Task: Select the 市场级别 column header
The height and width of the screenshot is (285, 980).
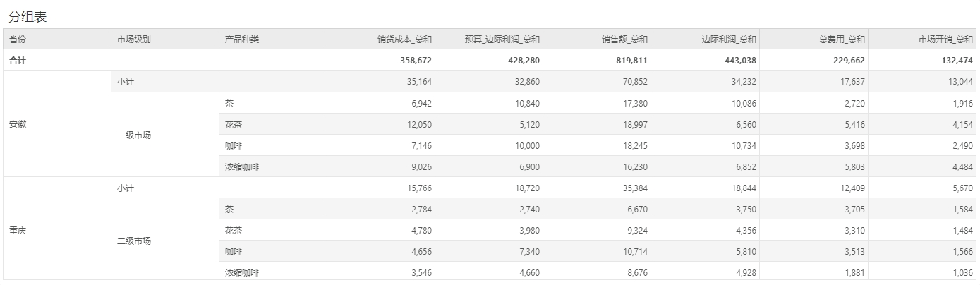Action: (x=164, y=40)
